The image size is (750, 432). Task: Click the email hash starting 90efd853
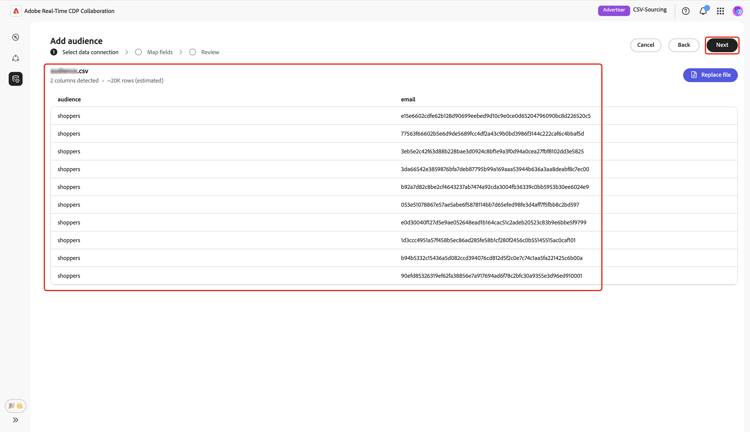(x=491, y=276)
